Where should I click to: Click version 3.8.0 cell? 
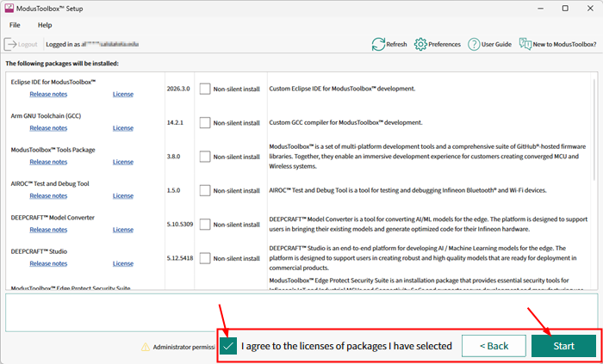pos(173,157)
